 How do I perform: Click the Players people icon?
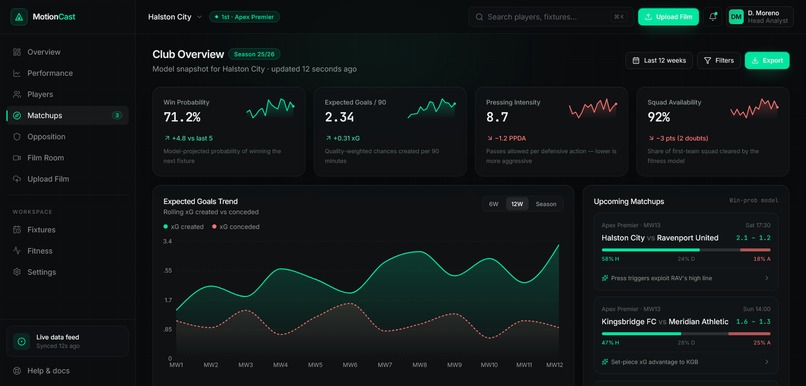click(x=17, y=94)
